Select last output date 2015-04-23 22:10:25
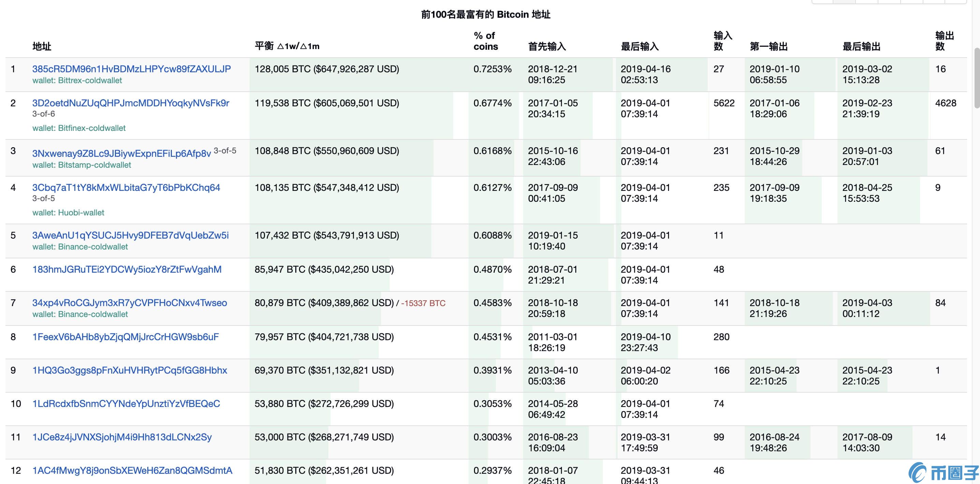The width and height of the screenshot is (980, 484). pyautogui.click(x=867, y=376)
